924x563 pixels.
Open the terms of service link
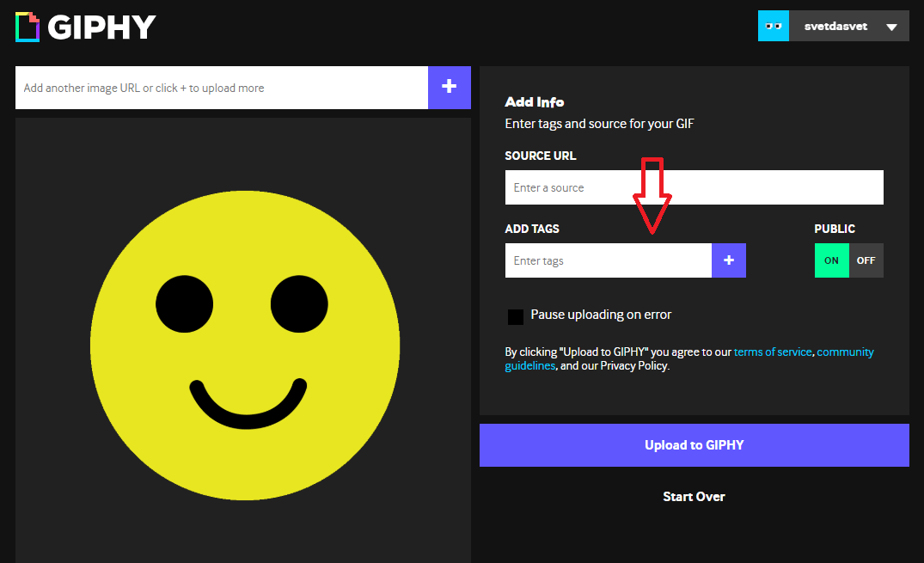(x=773, y=352)
